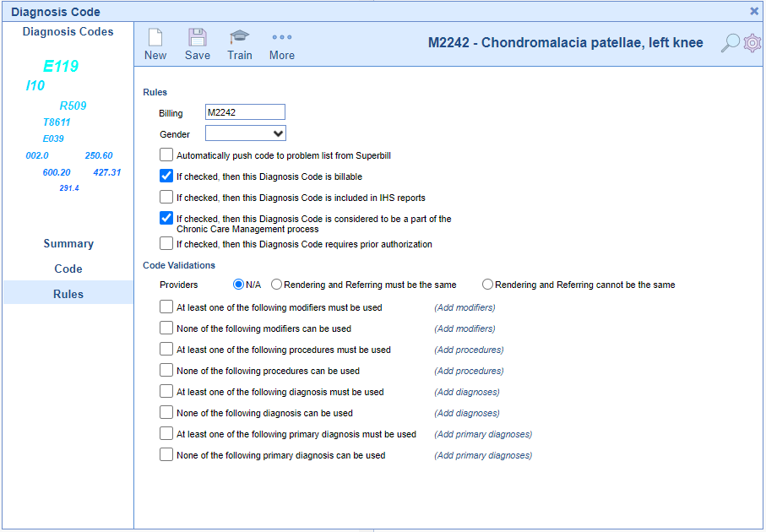Click the Diagnosis Codes sidebar heading

pos(68,32)
